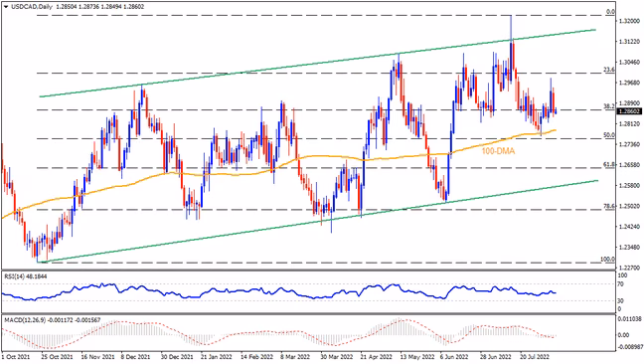Click the 6 Jun 2022 date label
The image size is (644, 364).
[454, 356]
